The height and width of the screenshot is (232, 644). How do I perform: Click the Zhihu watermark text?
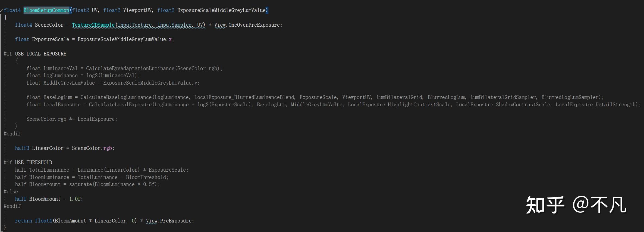click(576, 205)
